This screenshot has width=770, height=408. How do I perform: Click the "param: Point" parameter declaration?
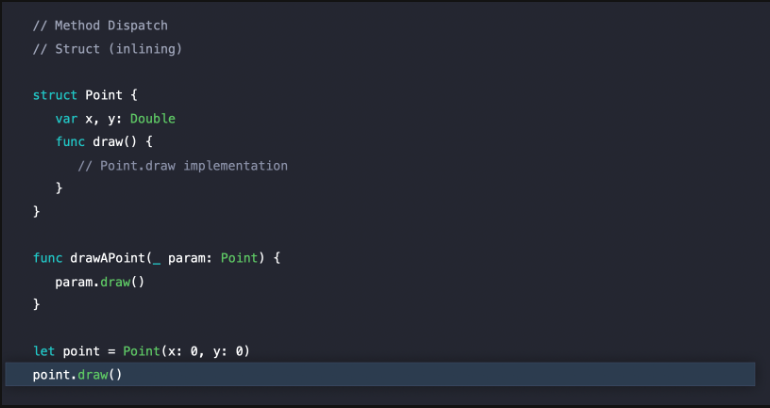pos(212,258)
